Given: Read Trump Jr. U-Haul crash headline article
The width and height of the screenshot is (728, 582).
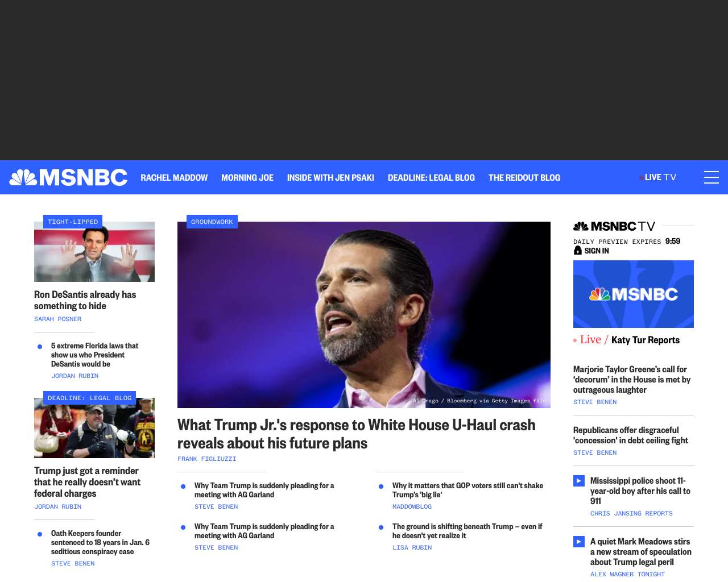Looking at the screenshot, I should (x=357, y=434).
